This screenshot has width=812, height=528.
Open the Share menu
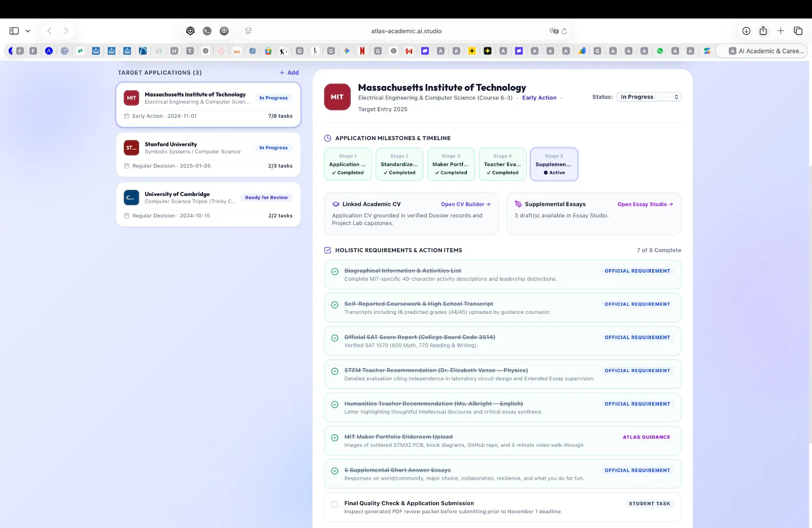coord(763,30)
